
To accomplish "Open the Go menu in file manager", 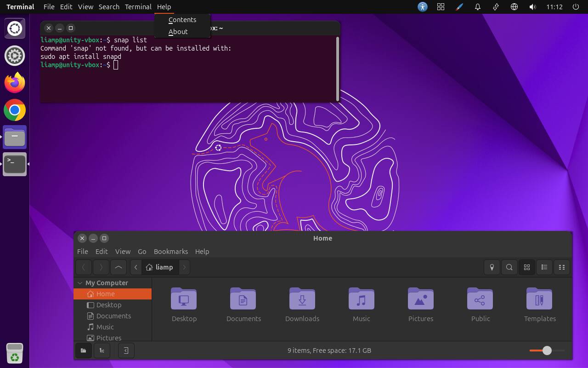I will pyautogui.click(x=142, y=252).
